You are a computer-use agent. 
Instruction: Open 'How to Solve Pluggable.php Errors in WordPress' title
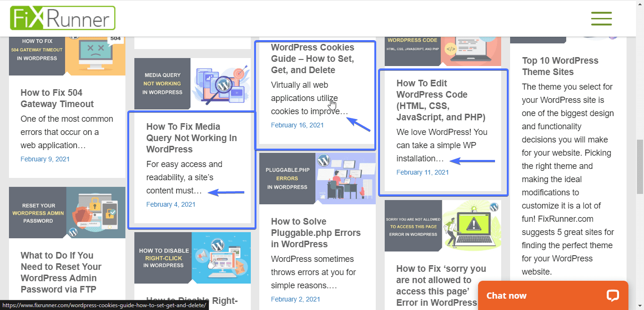pos(316,233)
